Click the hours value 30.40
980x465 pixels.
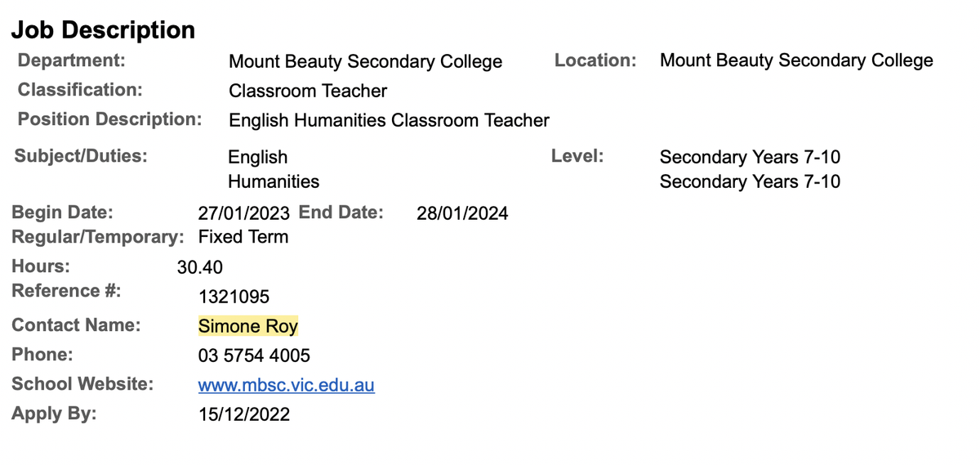200,267
